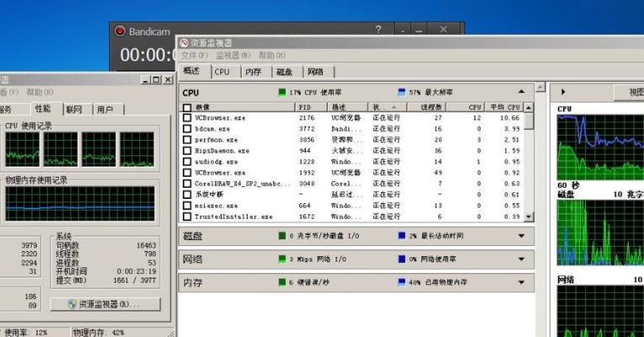644x337 pixels.
Task: Check the UCBrowser.exe PID 2176 checkbox
Action: click(x=187, y=118)
